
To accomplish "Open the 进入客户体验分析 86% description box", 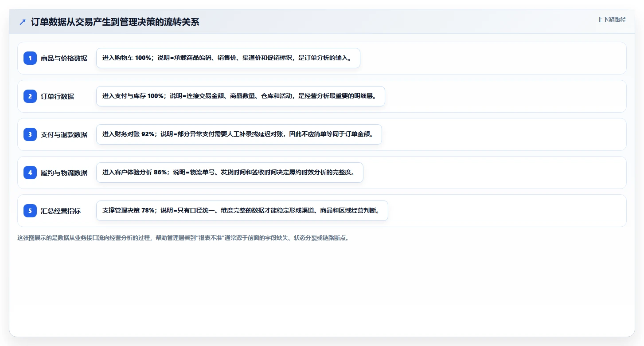I will click(230, 173).
